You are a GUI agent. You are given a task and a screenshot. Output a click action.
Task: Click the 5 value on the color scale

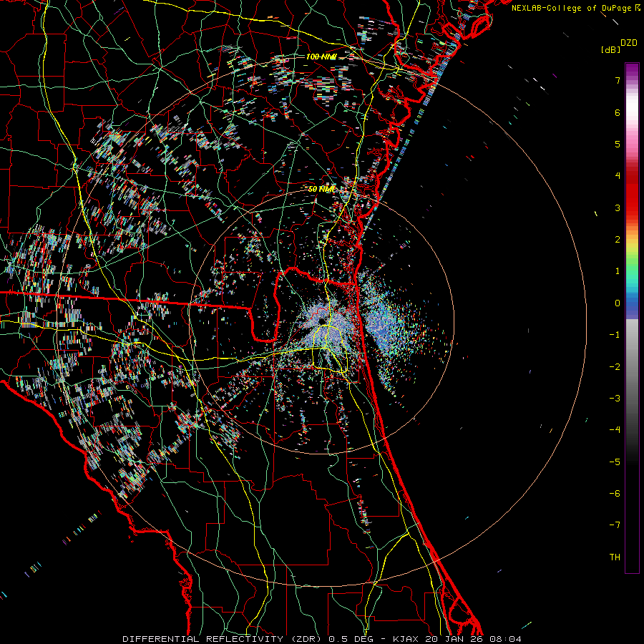point(618,144)
